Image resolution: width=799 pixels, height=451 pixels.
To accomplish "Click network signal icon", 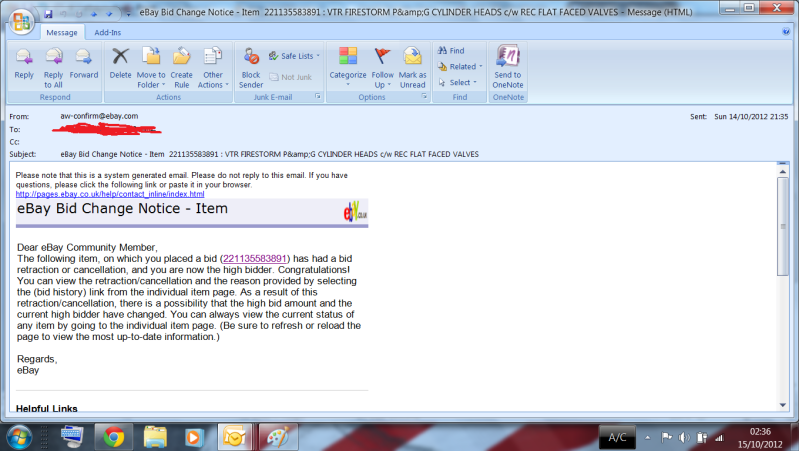I will tap(720, 437).
